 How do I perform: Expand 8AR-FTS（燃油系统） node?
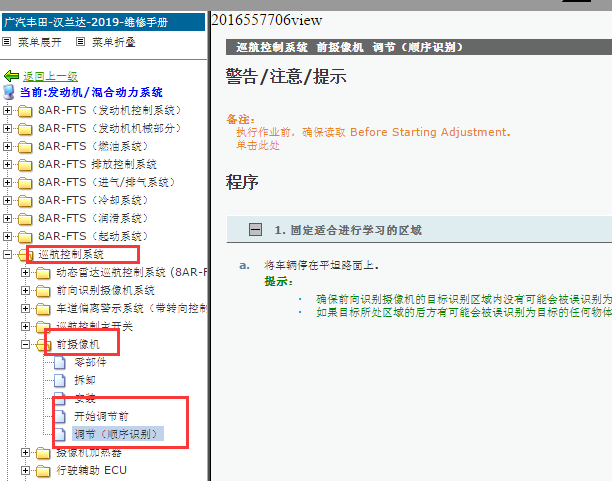[x=7, y=146]
